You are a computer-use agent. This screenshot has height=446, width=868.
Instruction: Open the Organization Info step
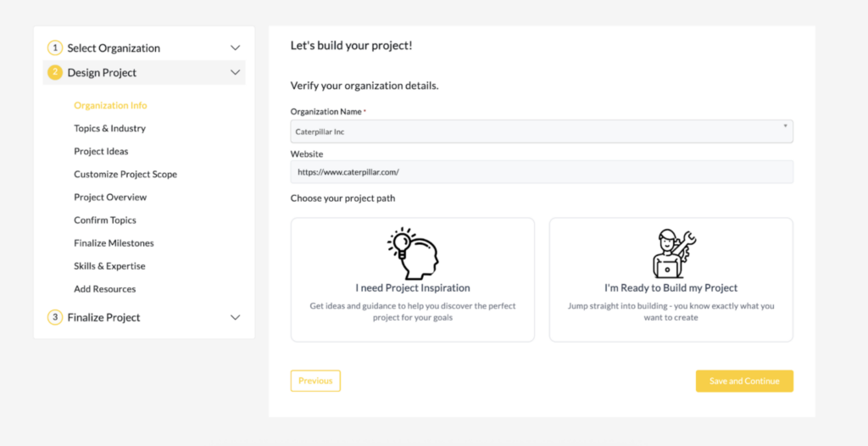[x=111, y=105]
